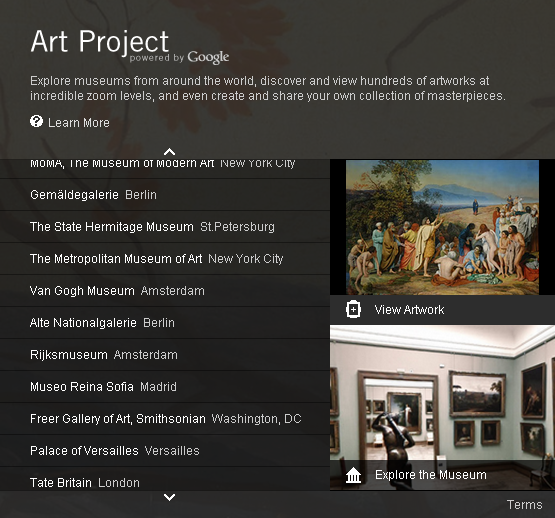
Task: Select Alte Nationalgalerie Berlin
Action: tap(165, 323)
